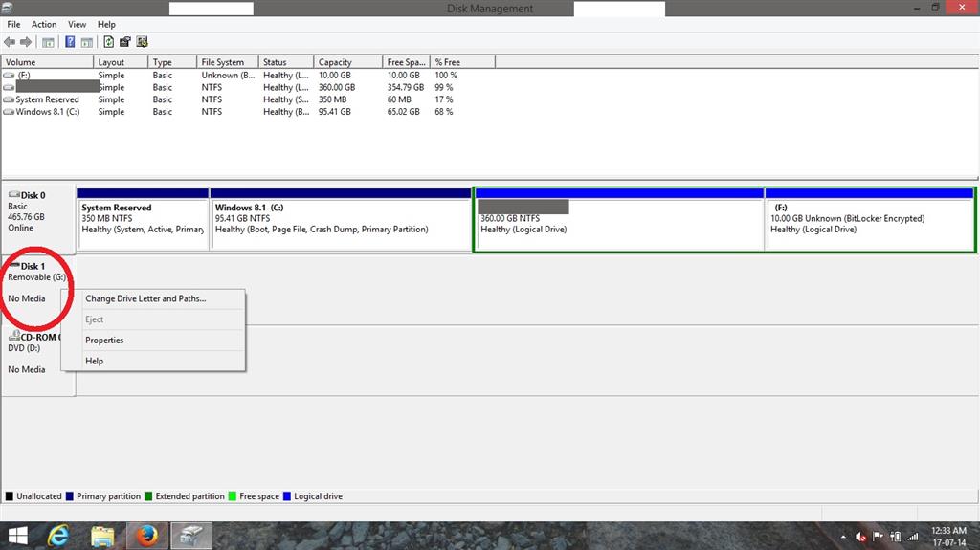This screenshot has height=550, width=980.
Task: Click the muted volume tray icon
Action: click(860, 537)
